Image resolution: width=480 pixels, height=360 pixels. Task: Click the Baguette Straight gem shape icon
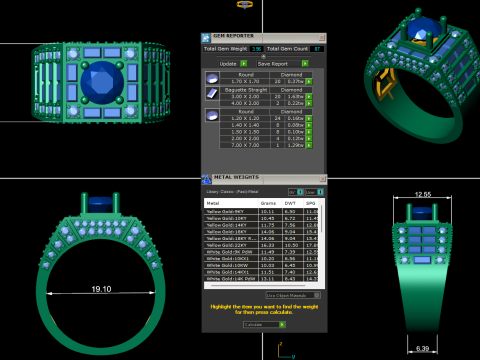(x=212, y=94)
